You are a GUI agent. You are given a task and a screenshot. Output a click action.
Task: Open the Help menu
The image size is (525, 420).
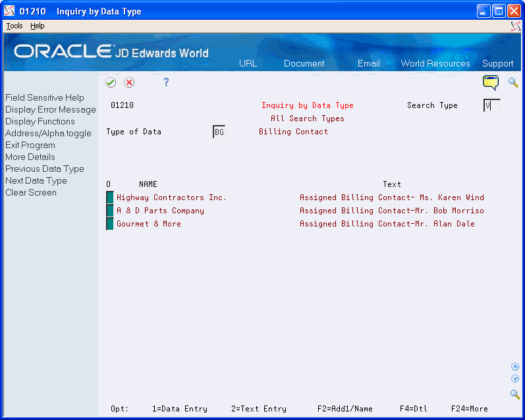[37, 26]
